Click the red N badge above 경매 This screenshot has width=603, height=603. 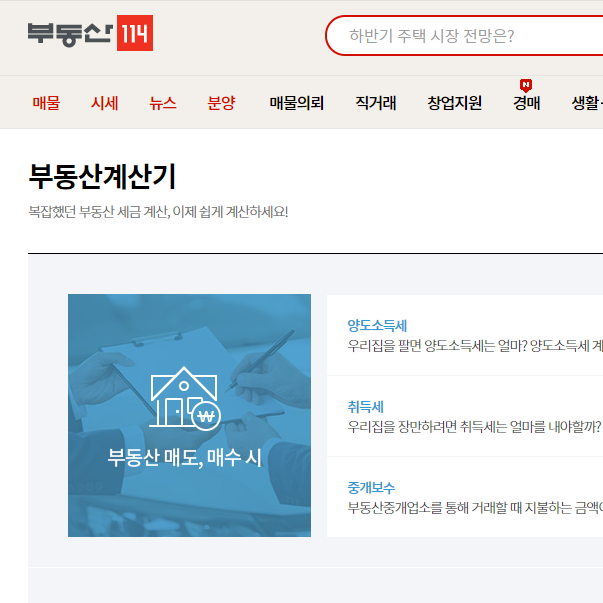[526, 85]
